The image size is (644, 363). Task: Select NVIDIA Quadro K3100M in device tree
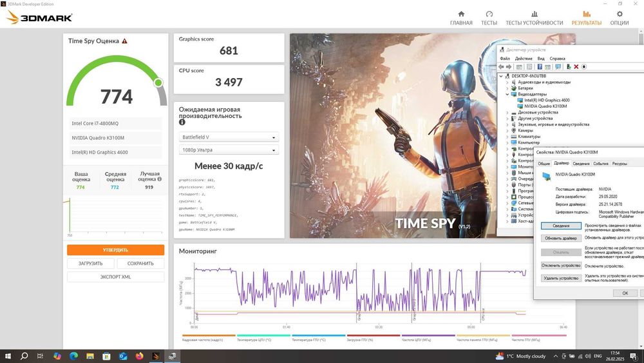545,106
